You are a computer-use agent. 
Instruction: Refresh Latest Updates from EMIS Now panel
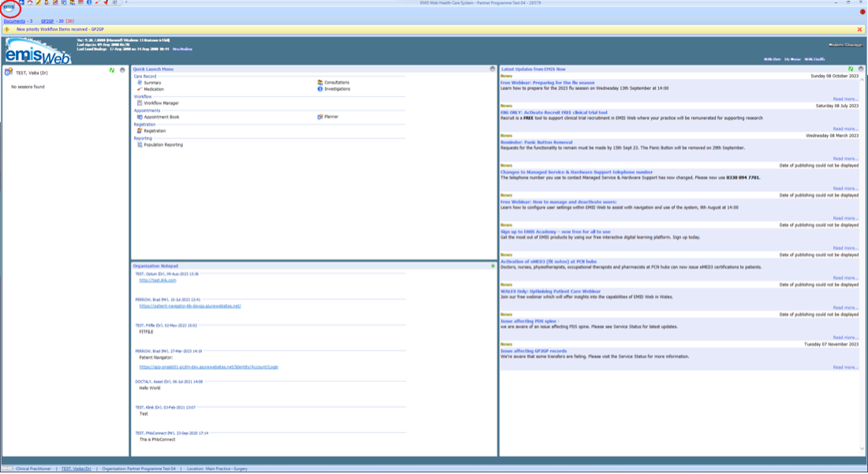click(x=851, y=69)
